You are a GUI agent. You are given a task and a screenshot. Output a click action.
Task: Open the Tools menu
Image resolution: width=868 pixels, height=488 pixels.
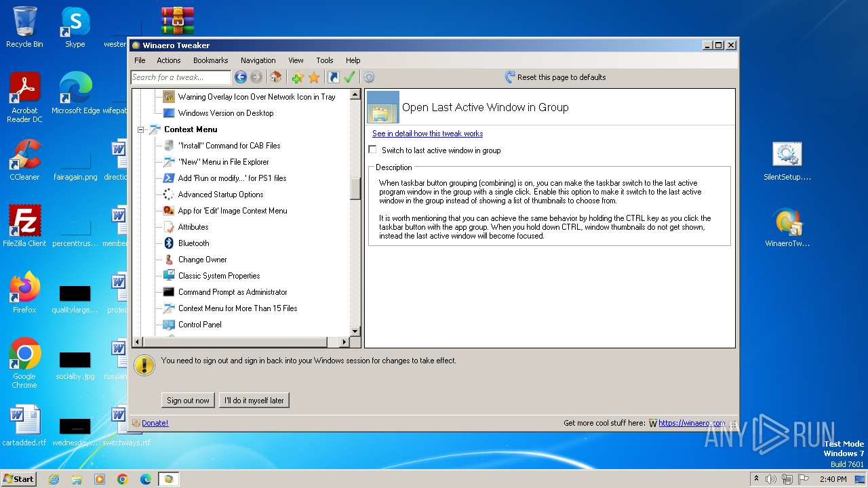[x=325, y=60]
